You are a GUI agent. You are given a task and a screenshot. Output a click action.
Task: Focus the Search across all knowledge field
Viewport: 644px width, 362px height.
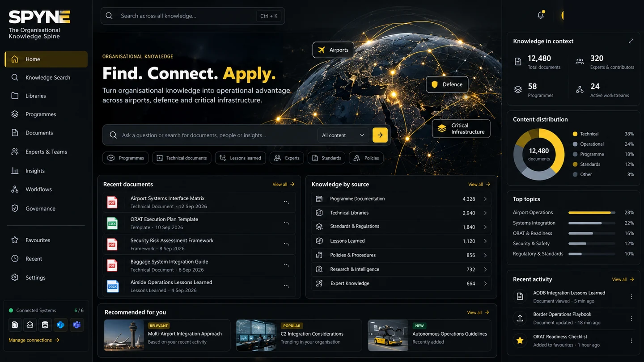(193, 16)
